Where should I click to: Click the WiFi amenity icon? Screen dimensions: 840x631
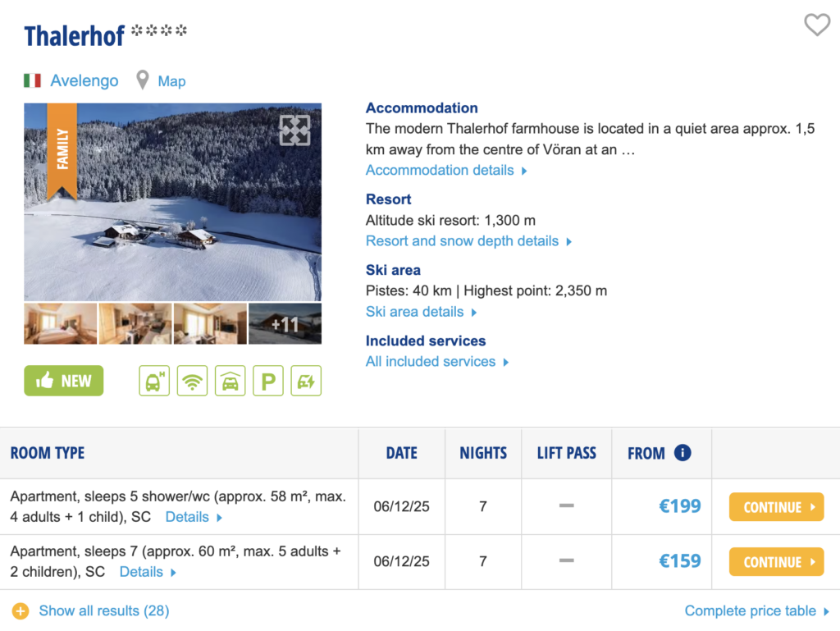click(192, 381)
